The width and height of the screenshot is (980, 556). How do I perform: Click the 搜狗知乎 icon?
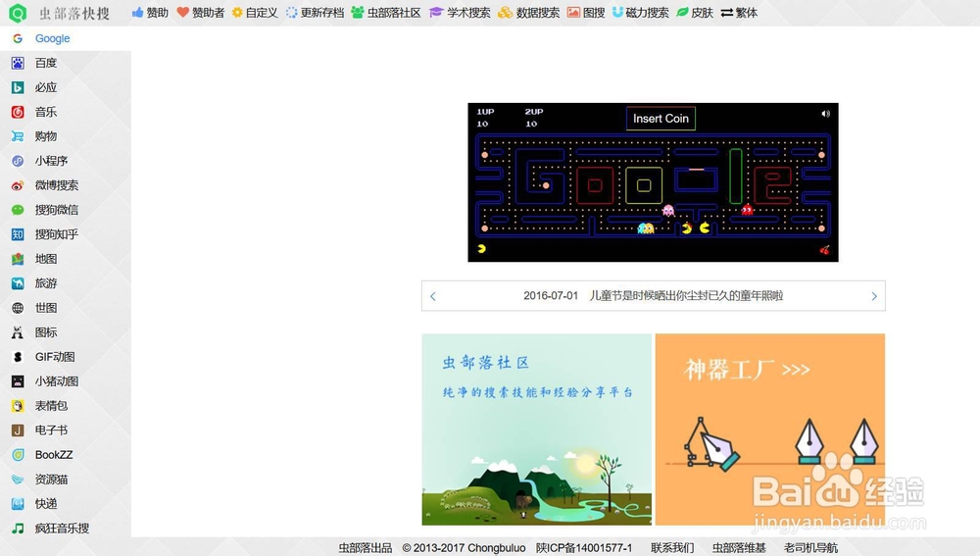tap(18, 234)
